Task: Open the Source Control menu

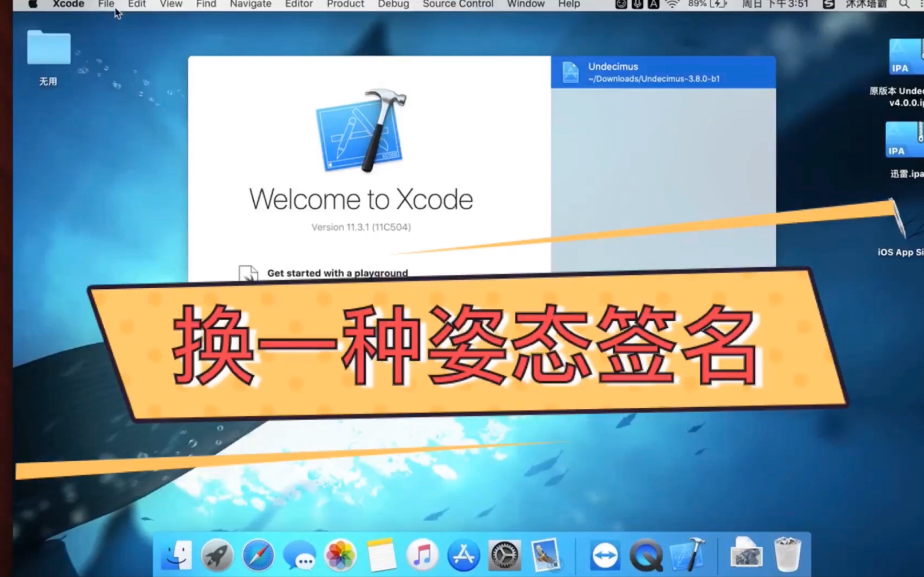Action: click(x=458, y=4)
